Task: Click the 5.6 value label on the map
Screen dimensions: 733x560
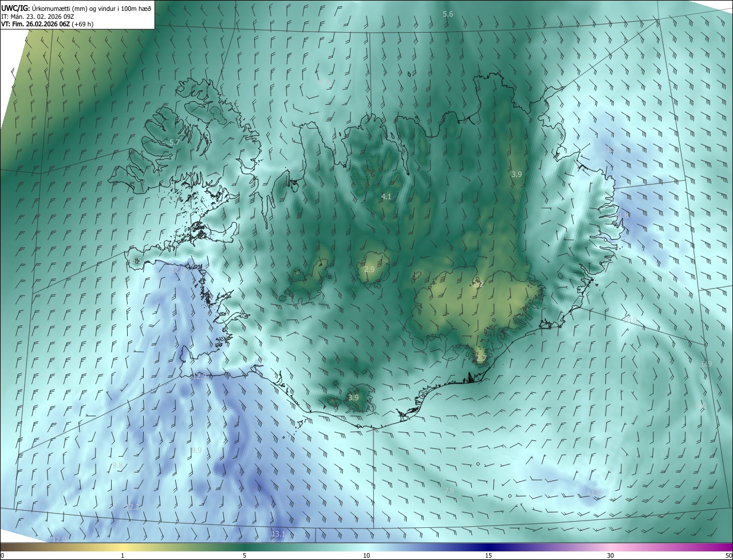Action: tap(448, 14)
